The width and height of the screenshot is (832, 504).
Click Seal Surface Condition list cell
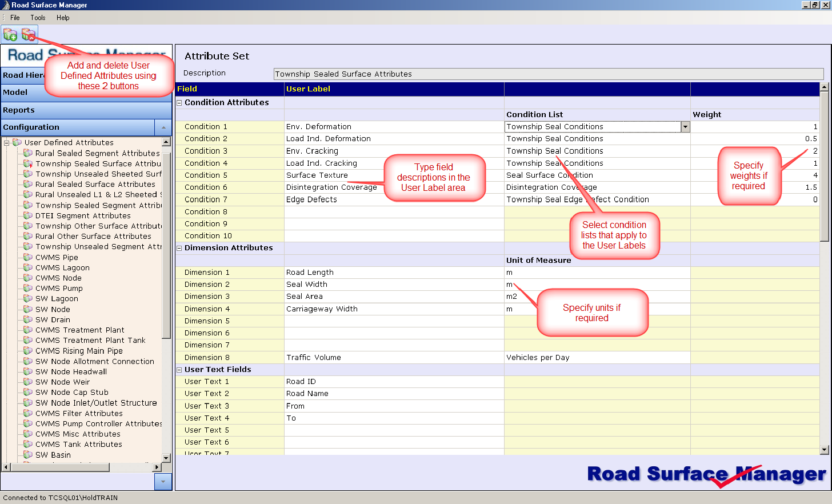point(597,175)
